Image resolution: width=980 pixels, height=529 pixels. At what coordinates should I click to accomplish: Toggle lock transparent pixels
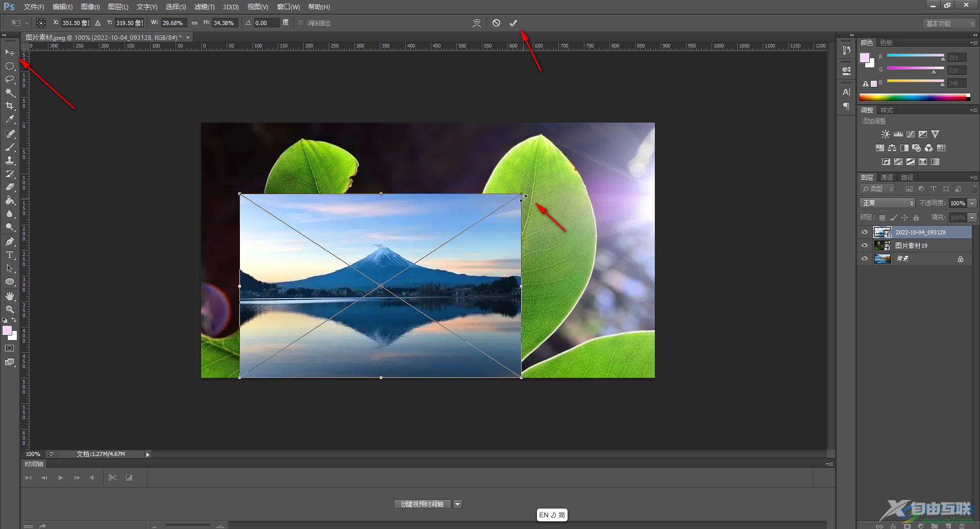(882, 218)
